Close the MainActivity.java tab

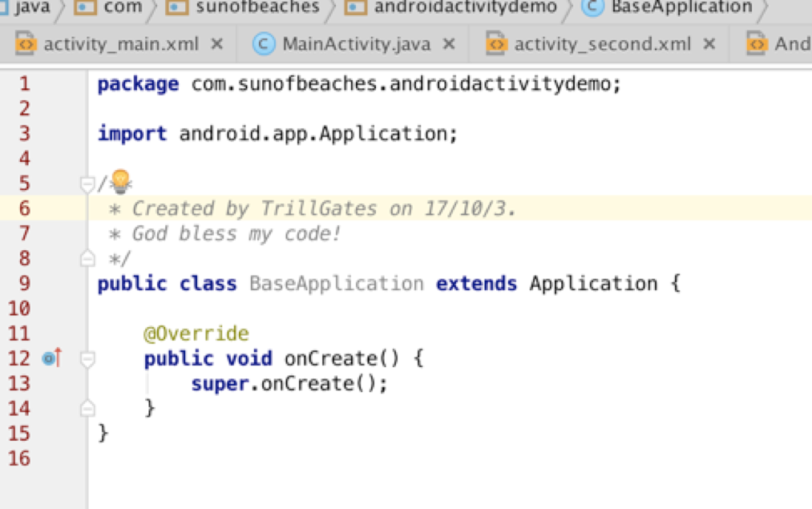pos(450,45)
